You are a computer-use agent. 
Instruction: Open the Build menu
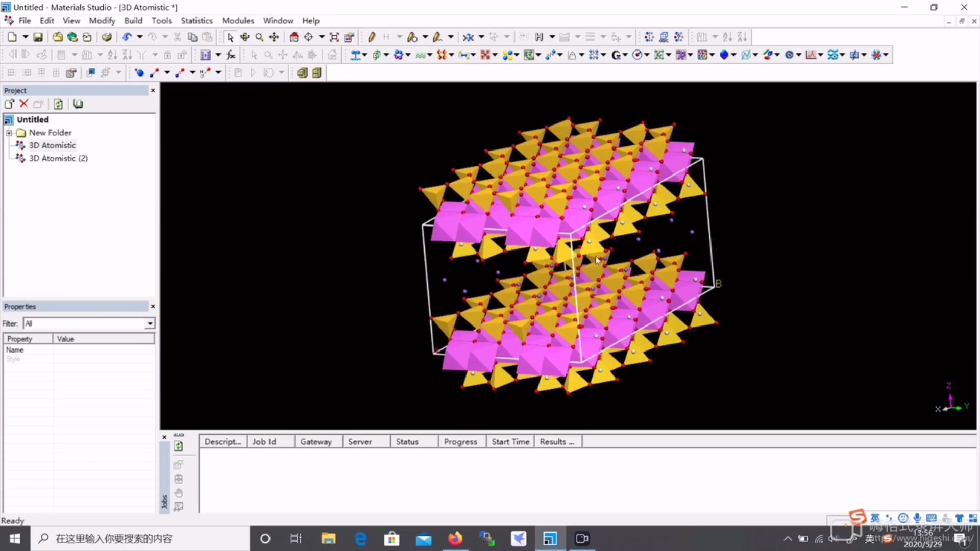(x=133, y=21)
